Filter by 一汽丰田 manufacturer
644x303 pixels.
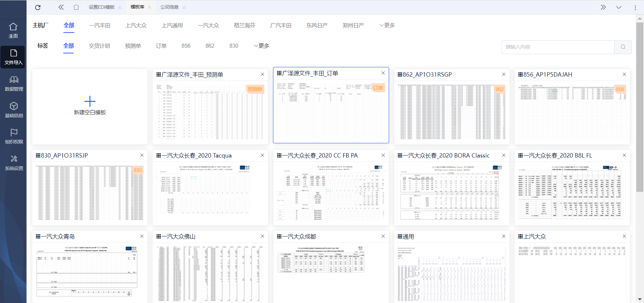(x=100, y=26)
